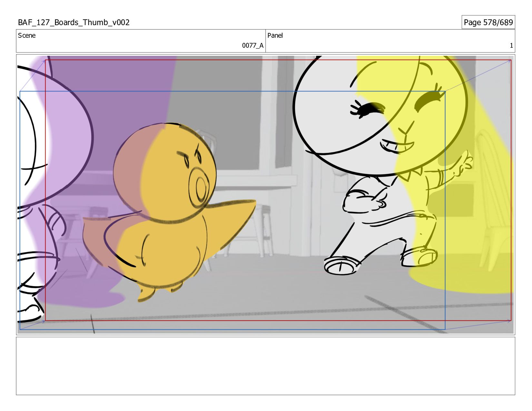Click the scene number 0077_A
The height and width of the screenshot is (411, 532).
click(253, 45)
